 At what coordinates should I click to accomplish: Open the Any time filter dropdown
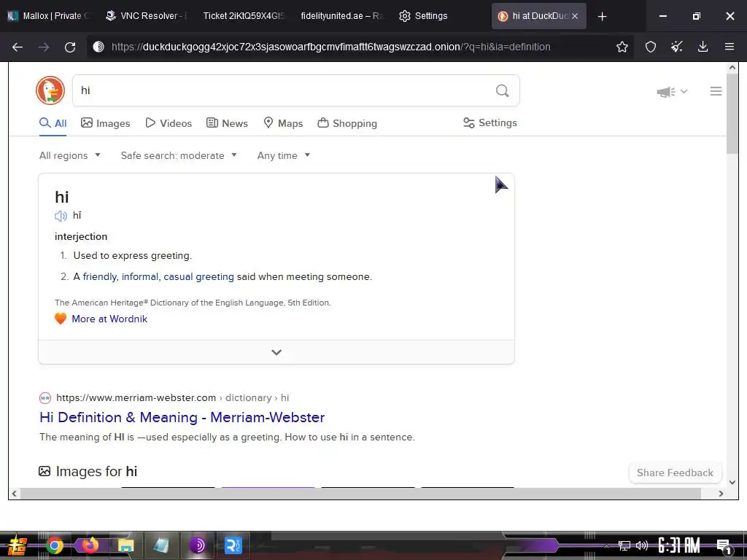pos(284,155)
